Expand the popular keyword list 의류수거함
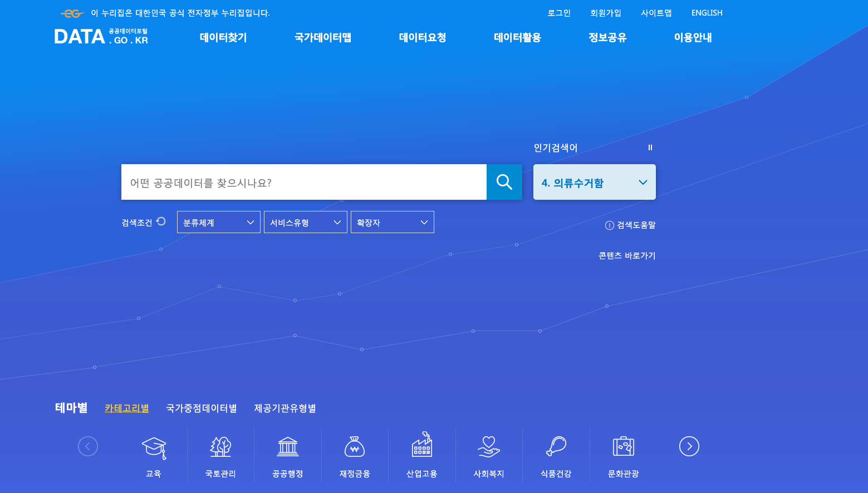Screen dimensions: 868x493 [x=595, y=182]
